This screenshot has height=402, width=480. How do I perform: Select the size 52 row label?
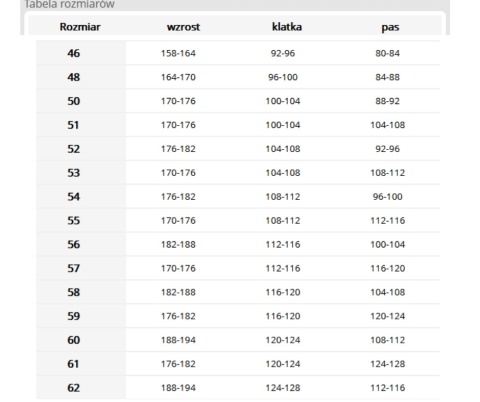[x=74, y=149]
